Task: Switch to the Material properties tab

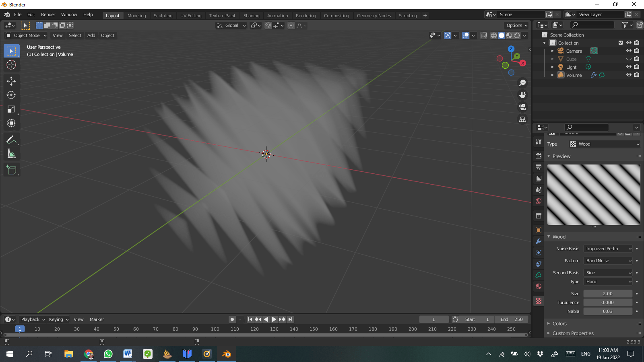Action: click(x=538, y=286)
